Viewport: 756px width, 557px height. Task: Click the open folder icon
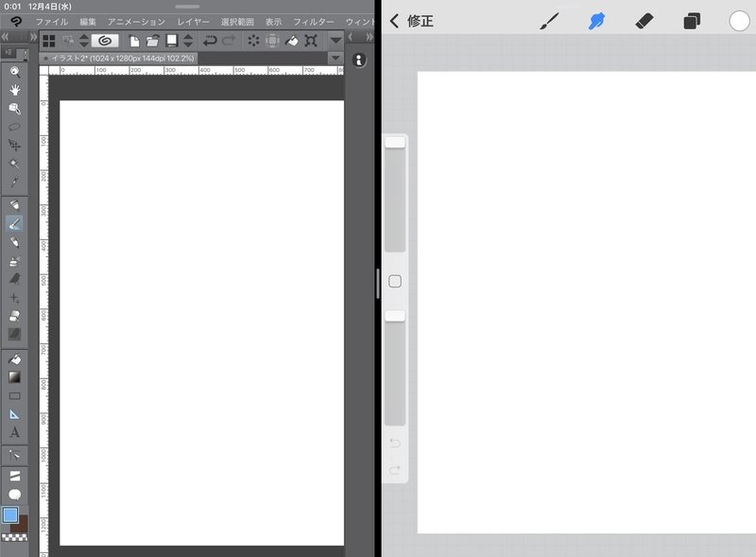tap(153, 41)
